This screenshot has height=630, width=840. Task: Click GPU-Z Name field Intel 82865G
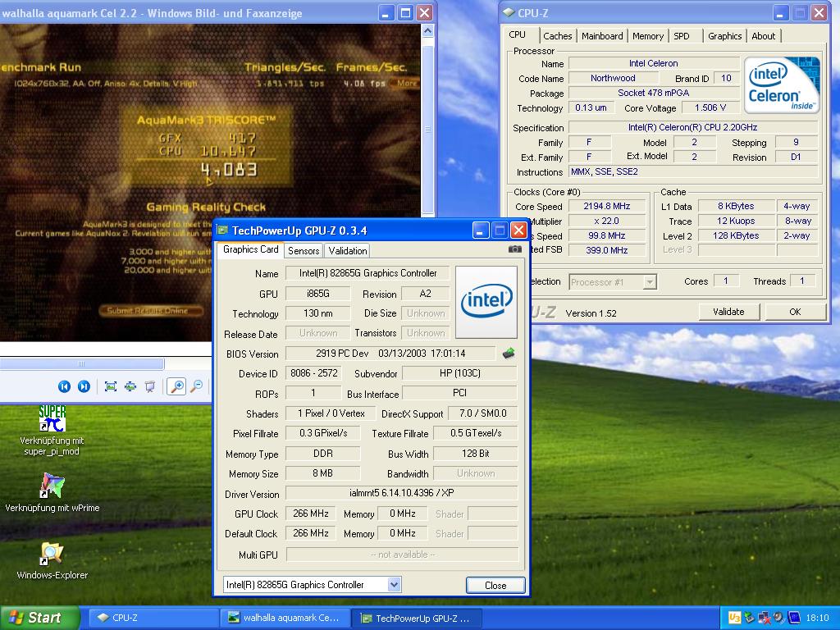[x=368, y=273]
